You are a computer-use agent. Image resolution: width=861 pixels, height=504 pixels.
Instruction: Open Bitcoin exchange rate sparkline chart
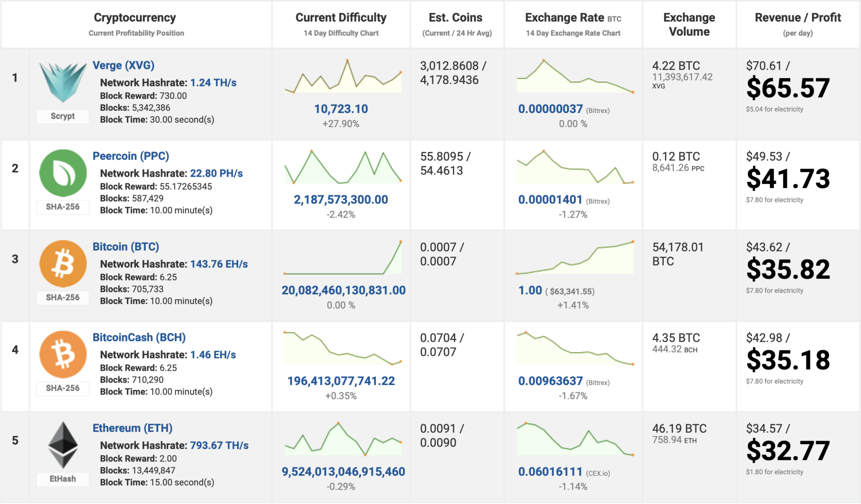point(575,257)
